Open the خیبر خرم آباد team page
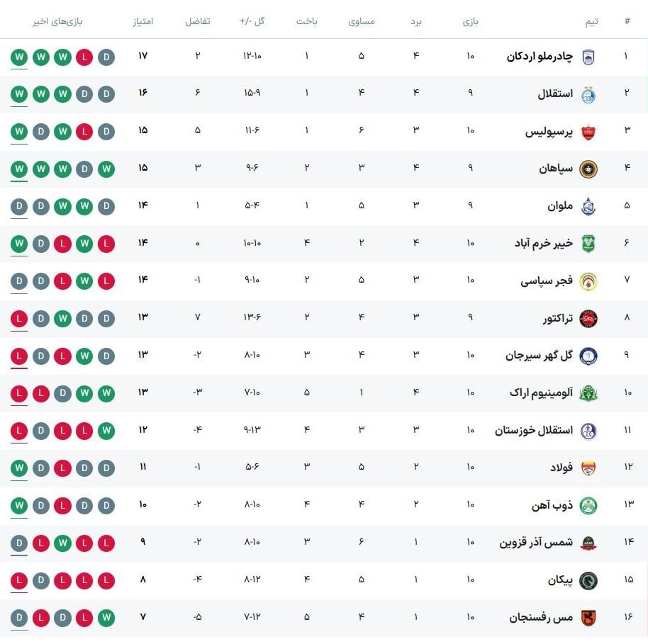 coord(544,243)
